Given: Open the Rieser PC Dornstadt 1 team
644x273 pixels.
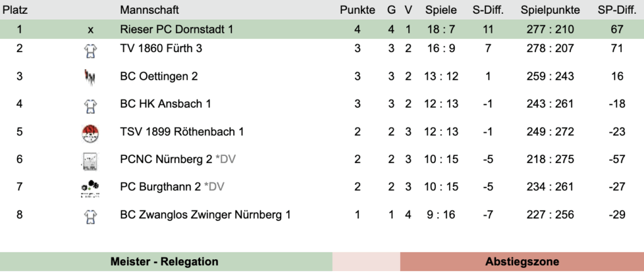Looking at the screenshot, I should point(175,30).
